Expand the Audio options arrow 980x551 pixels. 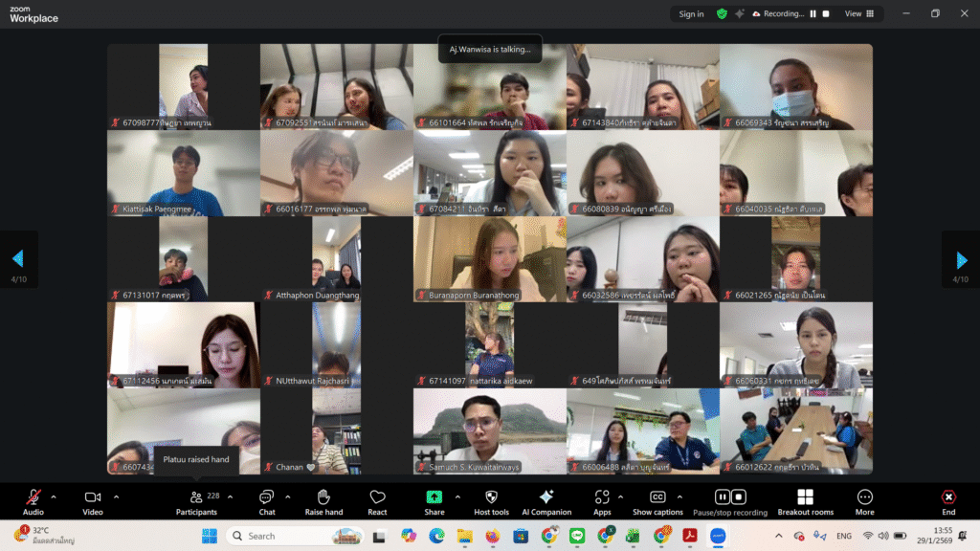[54, 496]
